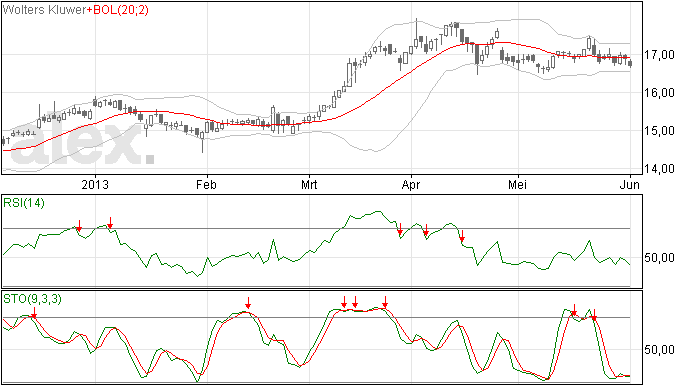This screenshot has width=690, height=387.
Task: Click the 2013 date axis label
Action: [x=95, y=184]
